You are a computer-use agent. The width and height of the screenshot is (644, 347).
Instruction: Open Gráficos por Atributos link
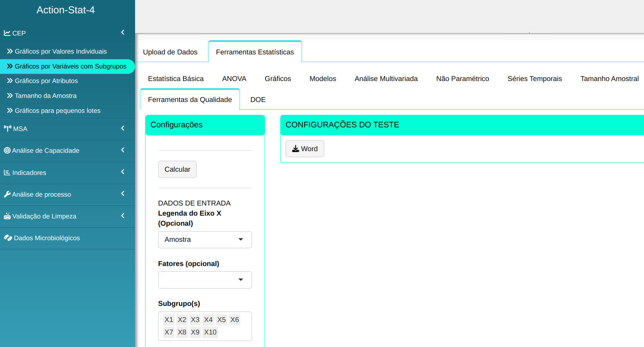click(x=46, y=81)
